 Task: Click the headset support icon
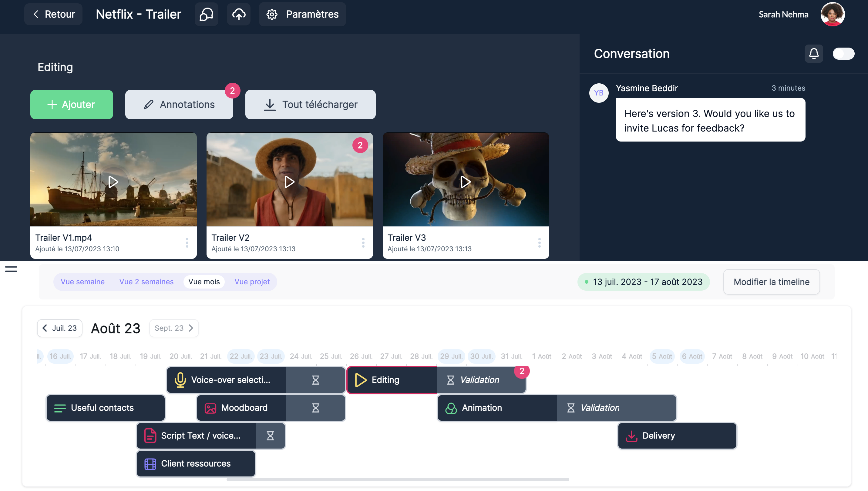pyautogui.click(x=206, y=14)
